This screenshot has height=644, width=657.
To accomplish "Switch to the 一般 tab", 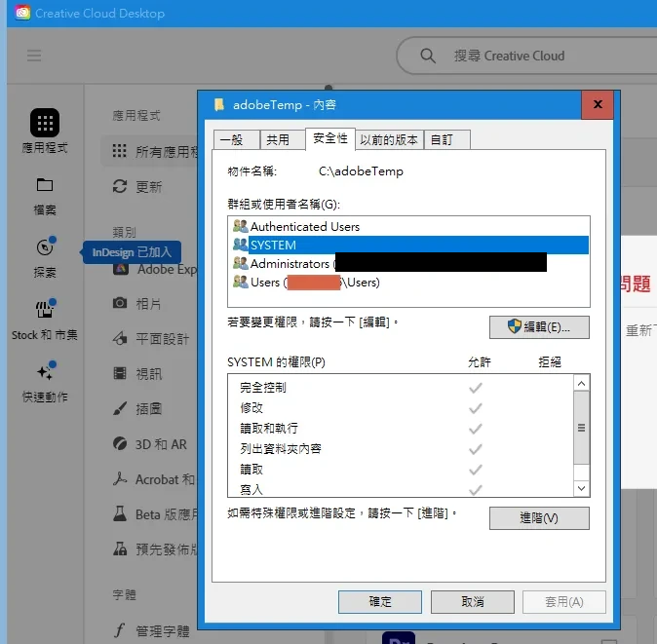I will [236, 139].
